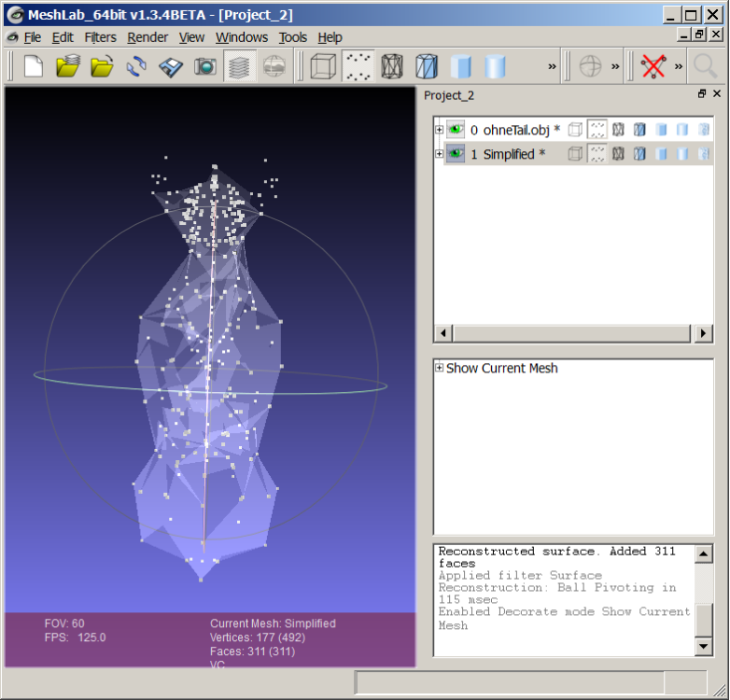Open the Windows menu
Viewport: 730px width, 700px height.
pyautogui.click(x=242, y=37)
